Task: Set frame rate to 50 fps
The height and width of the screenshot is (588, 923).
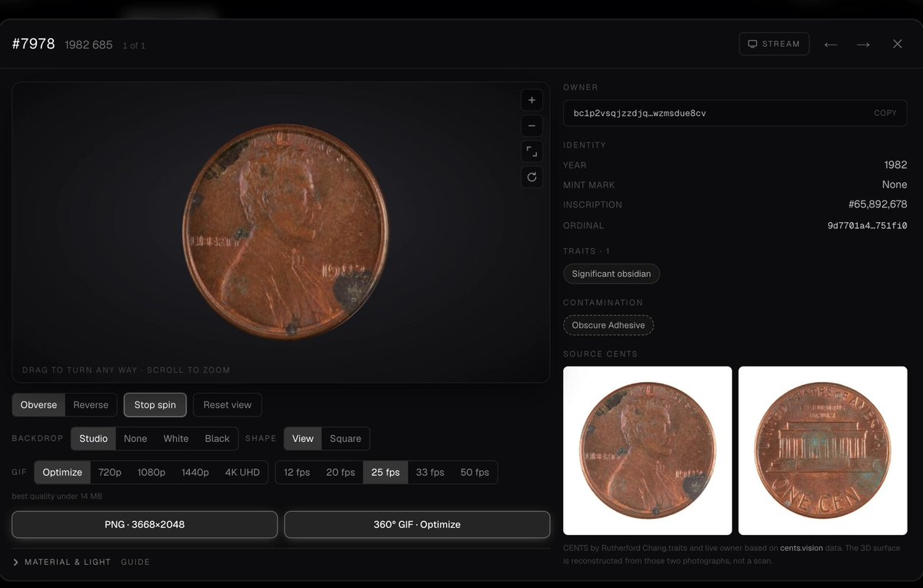Action: [475, 472]
